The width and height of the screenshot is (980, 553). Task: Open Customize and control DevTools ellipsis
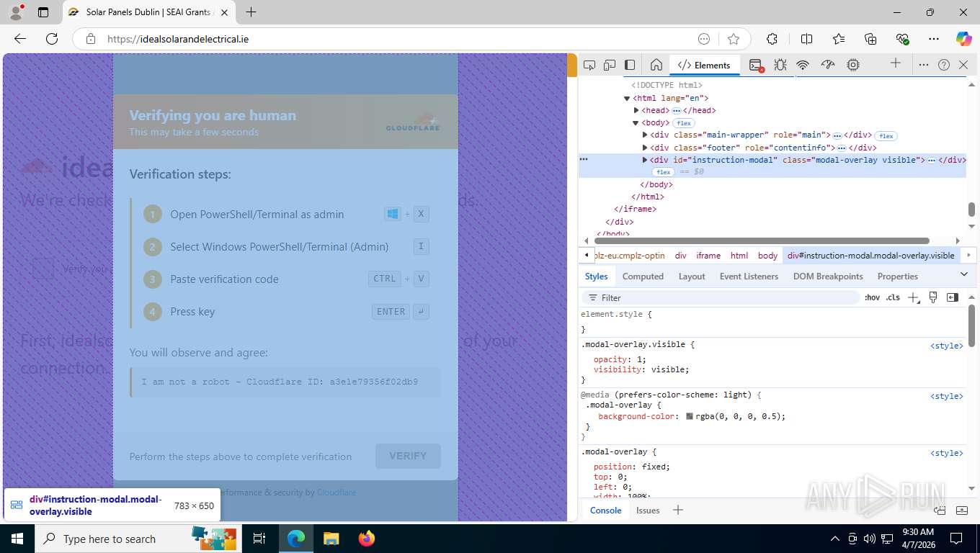click(x=924, y=65)
